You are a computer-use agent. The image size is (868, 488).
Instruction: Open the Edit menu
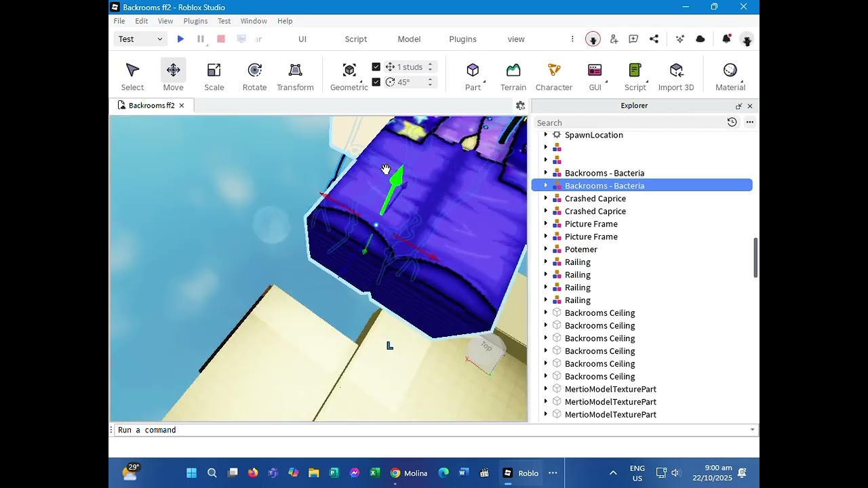pyautogui.click(x=141, y=21)
